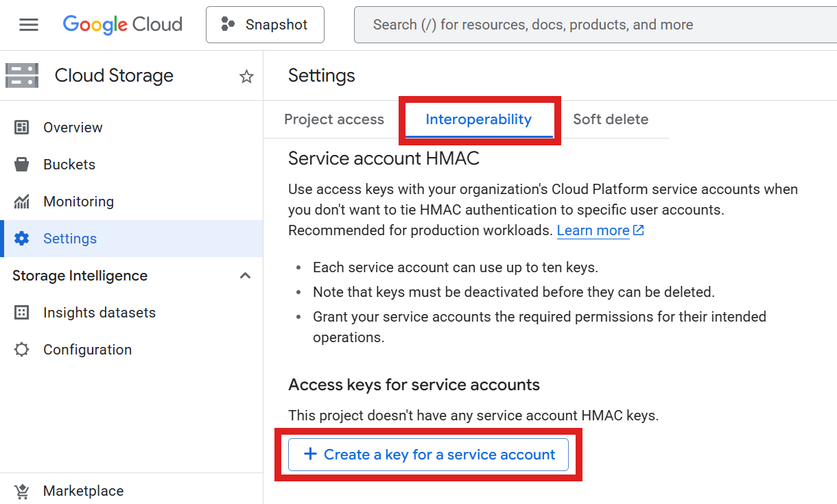Click the Insights datasets icon
This screenshot has width=837, height=504.
coord(22,313)
